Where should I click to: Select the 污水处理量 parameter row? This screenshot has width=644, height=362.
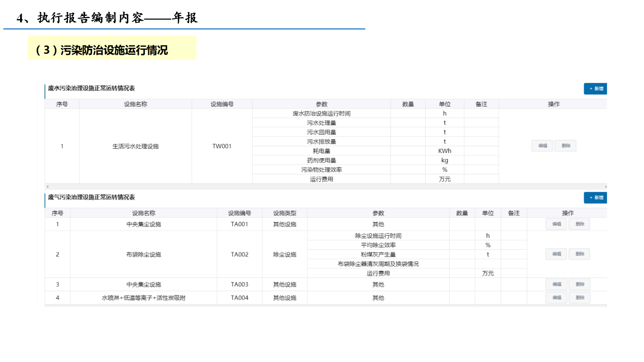tap(321, 123)
